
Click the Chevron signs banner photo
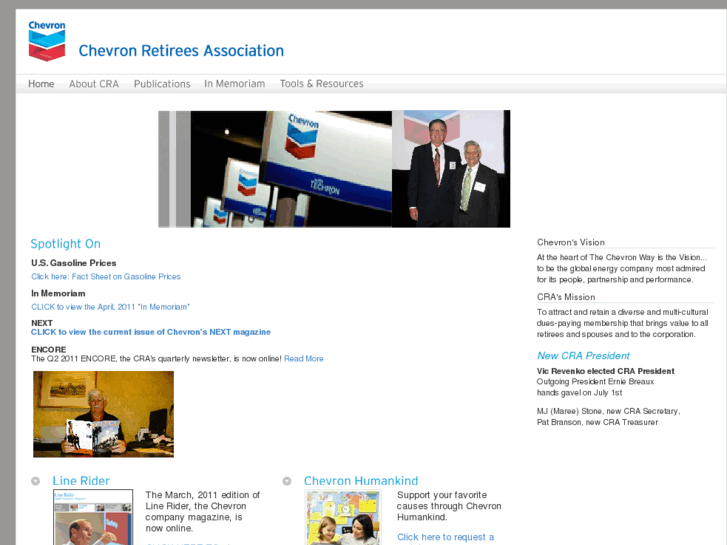coord(275,169)
